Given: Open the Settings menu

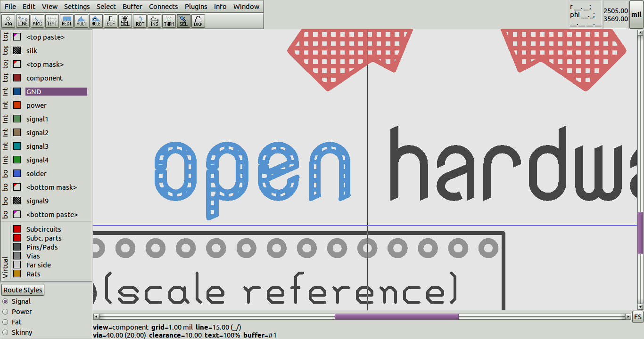Looking at the screenshot, I should click(77, 6).
